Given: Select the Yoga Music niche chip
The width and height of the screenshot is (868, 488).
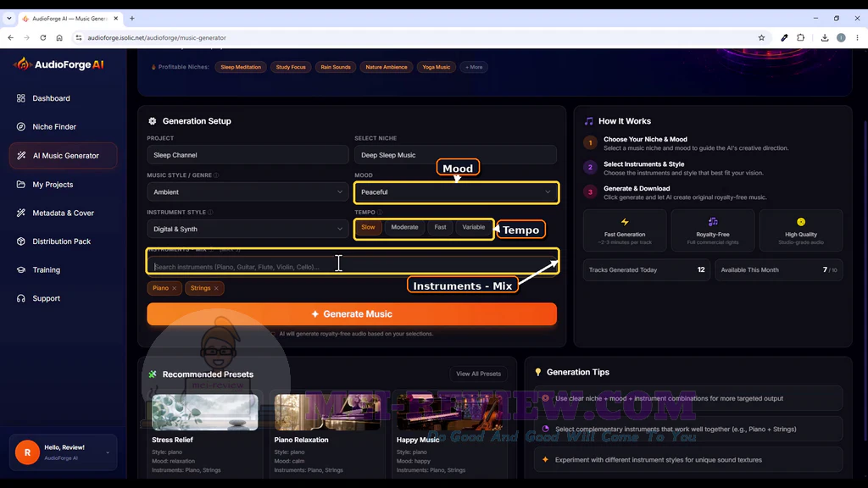Looking at the screenshot, I should pos(437,67).
